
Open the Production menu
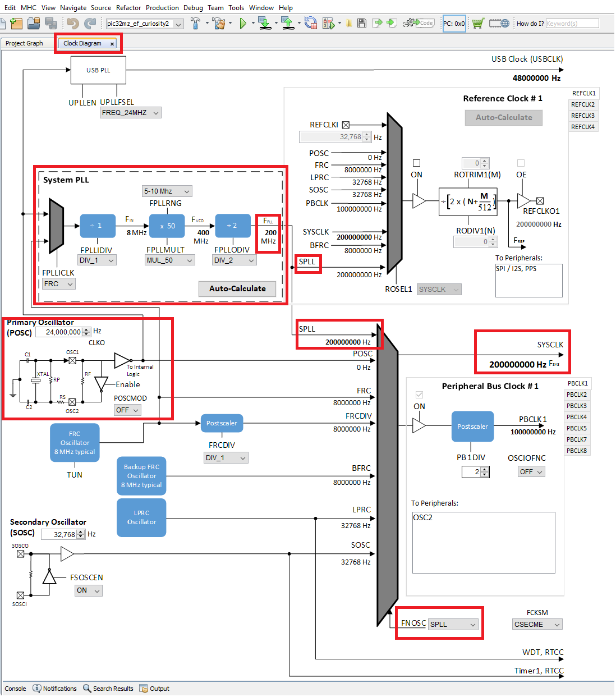click(162, 8)
